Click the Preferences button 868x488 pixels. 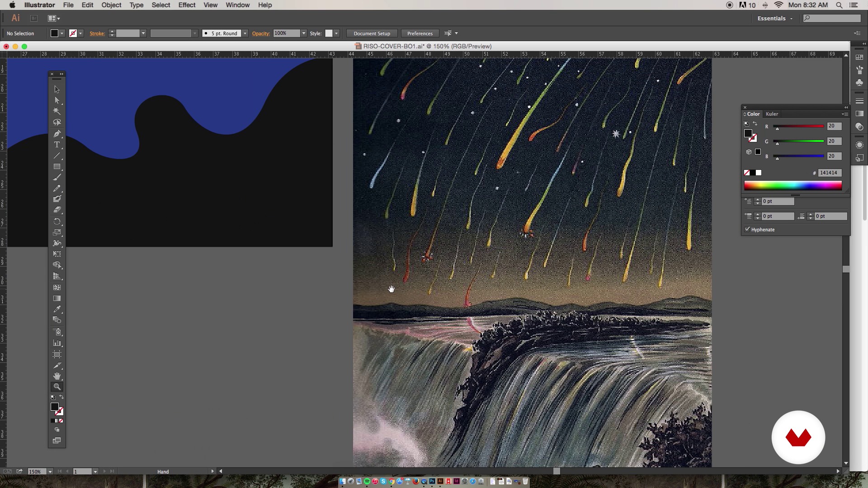420,33
